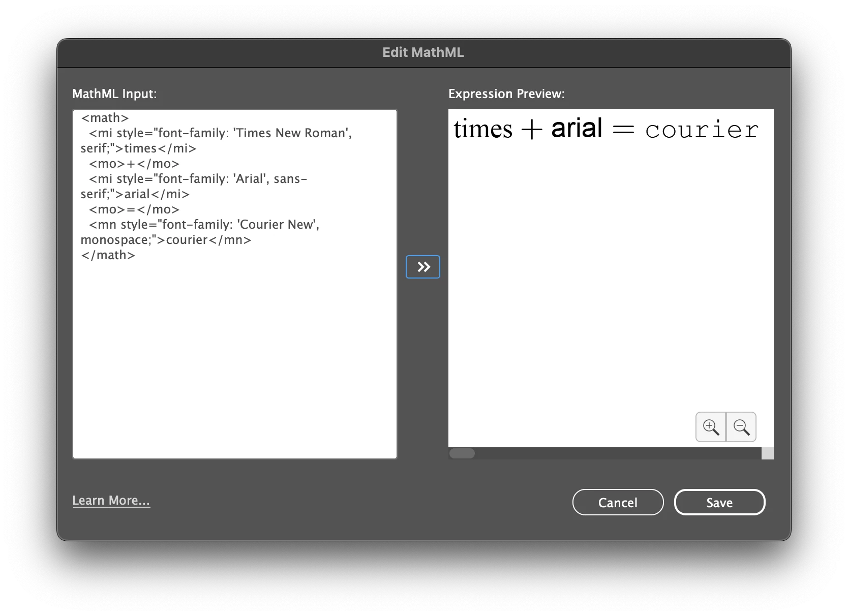Click the plus sign in the preview
Image resolution: width=848 pixels, height=616 pixels.
[x=532, y=130]
